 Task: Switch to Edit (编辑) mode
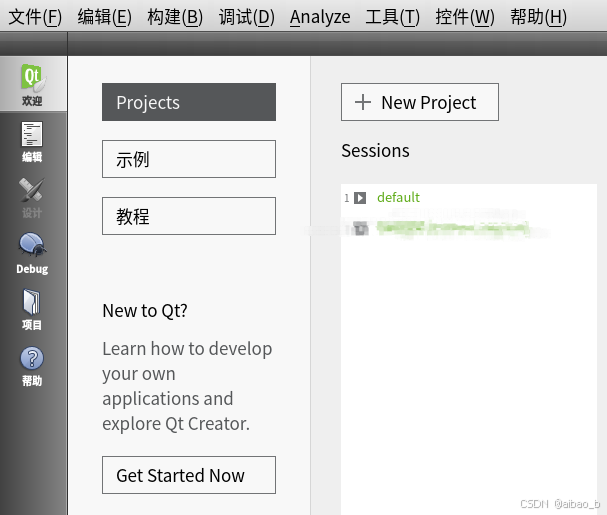[33, 141]
